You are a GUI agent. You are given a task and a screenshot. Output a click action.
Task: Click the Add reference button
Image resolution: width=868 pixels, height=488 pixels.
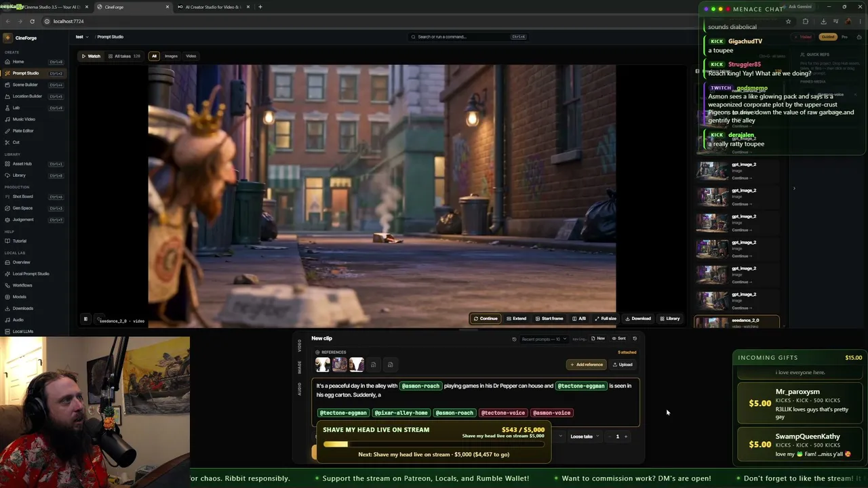(586, 365)
